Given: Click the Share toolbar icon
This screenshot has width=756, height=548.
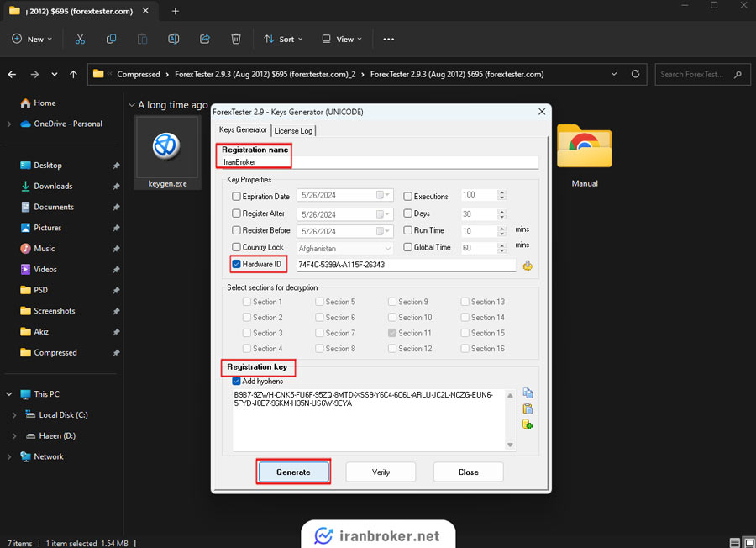Looking at the screenshot, I should (x=205, y=39).
